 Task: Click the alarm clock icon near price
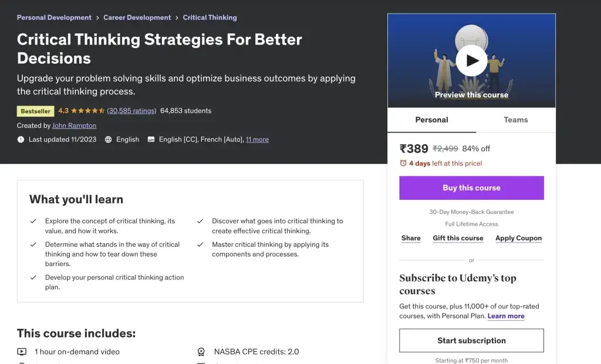pyautogui.click(x=403, y=164)
